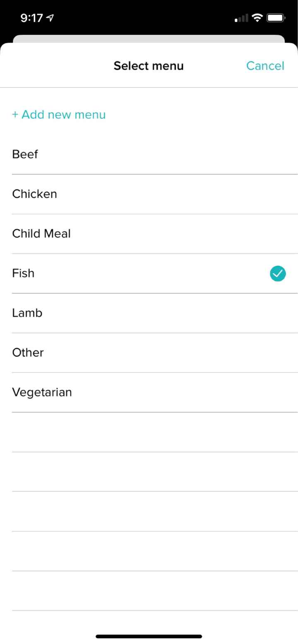Screen dimensions: 298x644
Task: Choose the Vegetarian menu option
Action: [42, 393]
